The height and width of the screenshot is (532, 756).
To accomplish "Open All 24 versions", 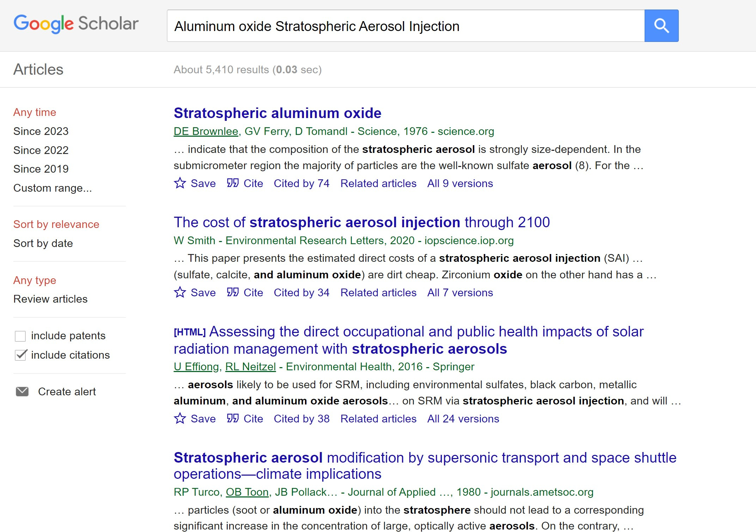I will point(463,419).
